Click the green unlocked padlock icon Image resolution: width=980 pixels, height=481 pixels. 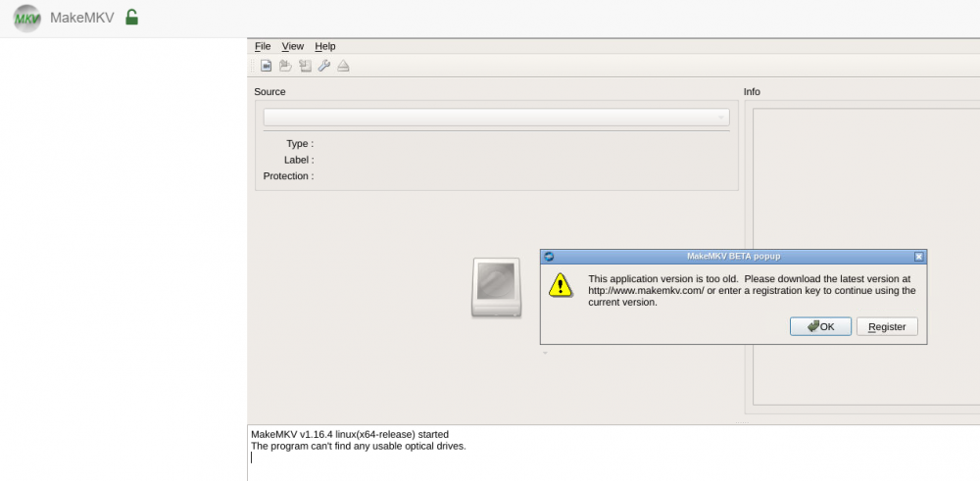click(131, 18)
